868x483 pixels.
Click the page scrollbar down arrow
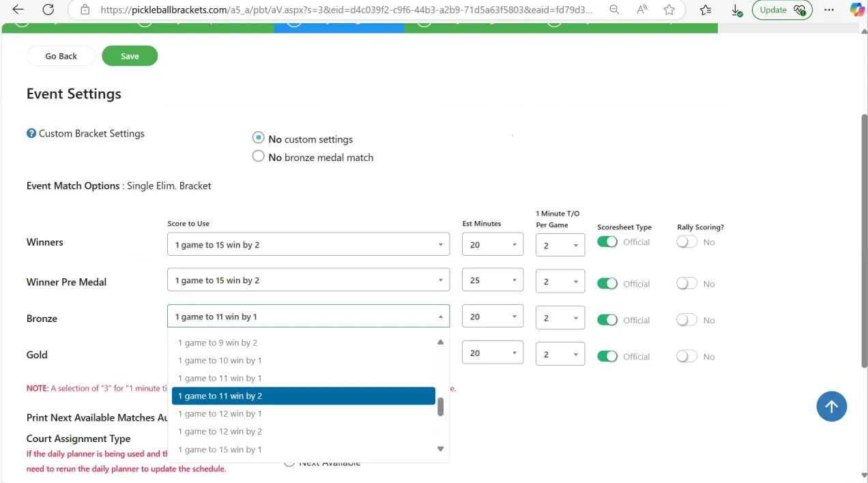[865, 475]
